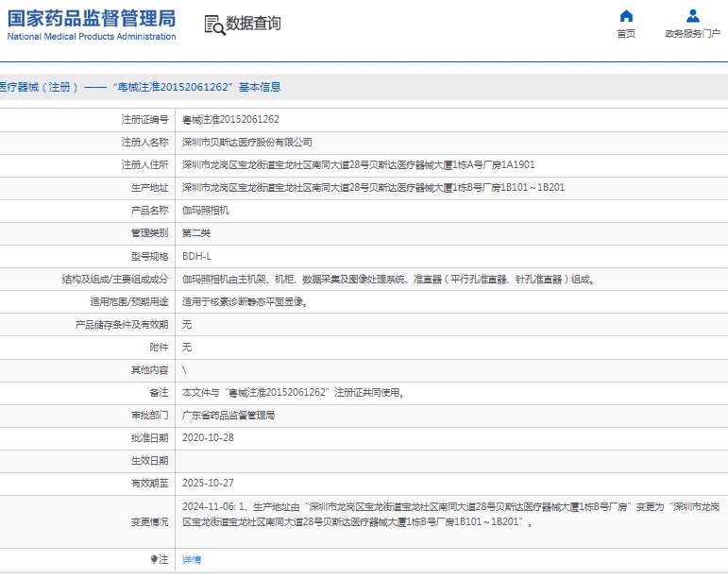
Task: Click the 生产地址 label
Action: coord(149,188)
